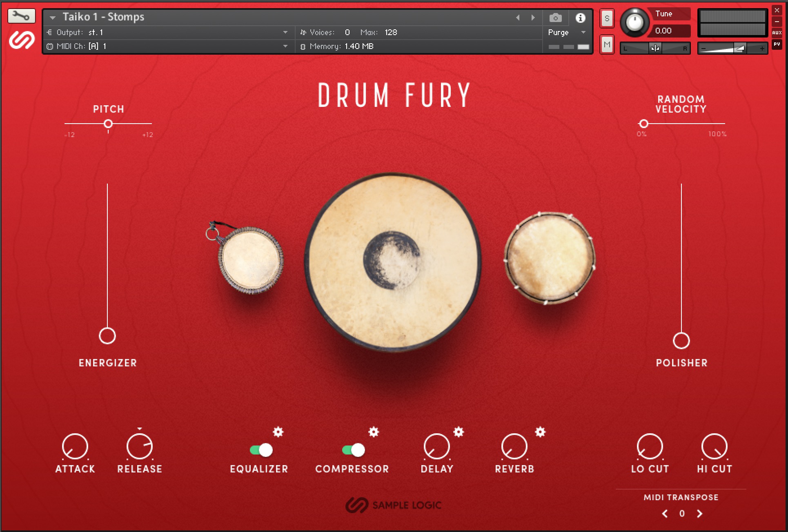This screenshot has height=532, width=788.
Task: Click the DRUM FURY title
Action: 394,95
